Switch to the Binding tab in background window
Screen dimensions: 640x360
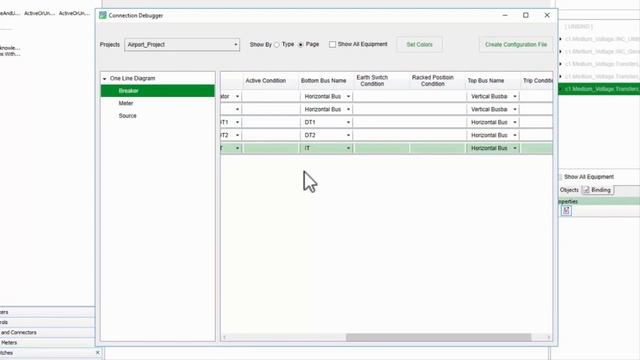(597, 190)
